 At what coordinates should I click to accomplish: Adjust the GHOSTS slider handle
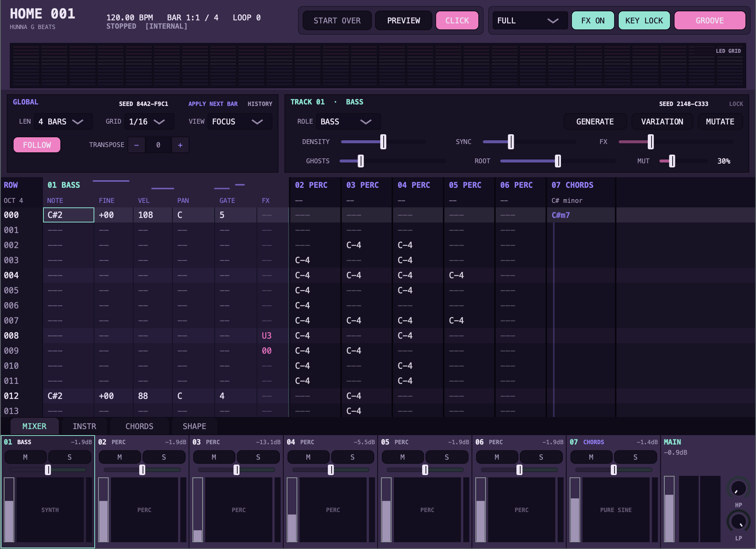361,161
